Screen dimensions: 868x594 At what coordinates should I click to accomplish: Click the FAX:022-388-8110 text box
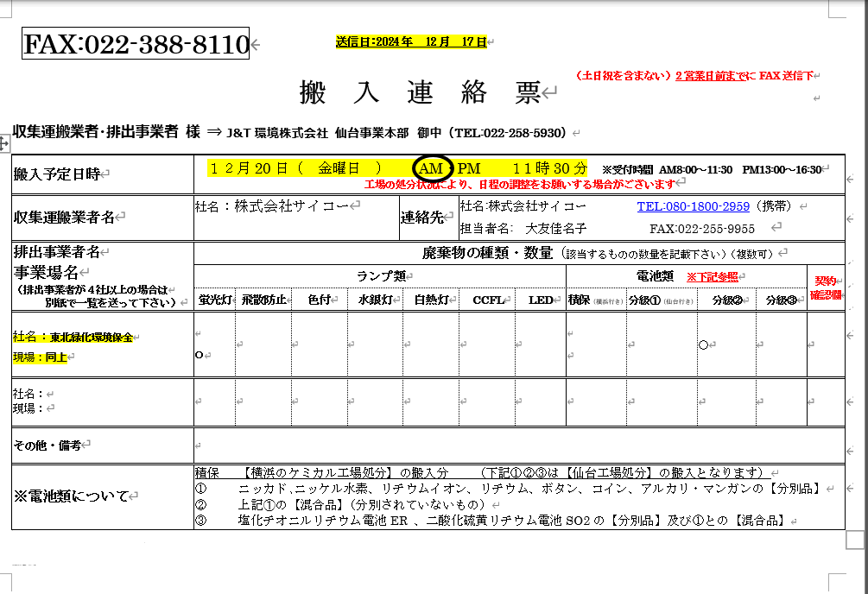[x=136, y=45]
